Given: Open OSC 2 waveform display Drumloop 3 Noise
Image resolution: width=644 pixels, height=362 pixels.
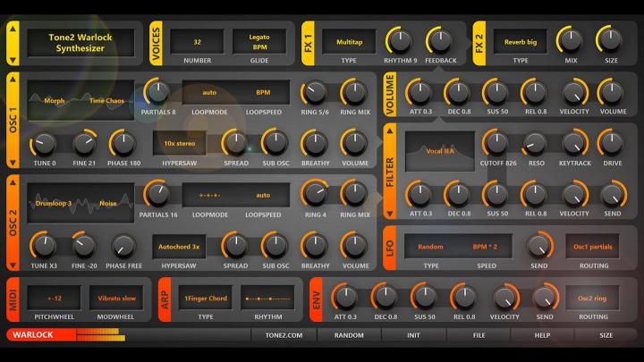Looking at the screenshot, I should pyautogui.click(x=80, y=203).
